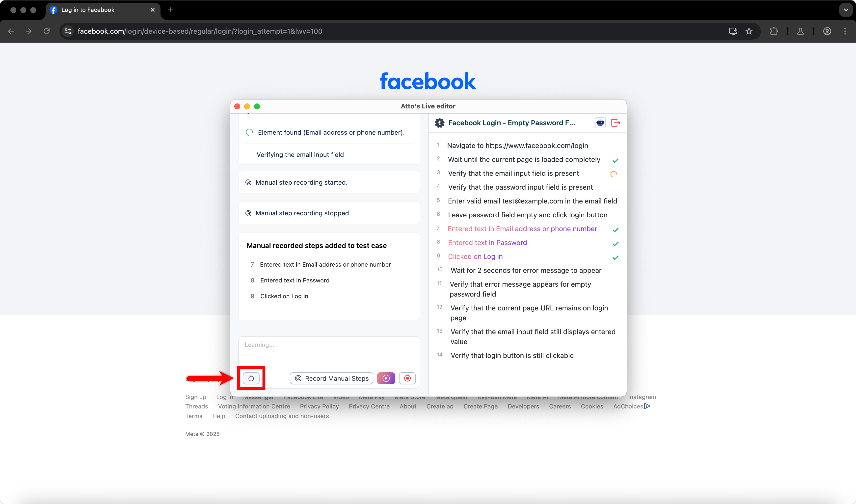The height and width of the screenshot is (504, 856).
Task: Bookmark this page with star icon
Action: (x=749, y=31)
